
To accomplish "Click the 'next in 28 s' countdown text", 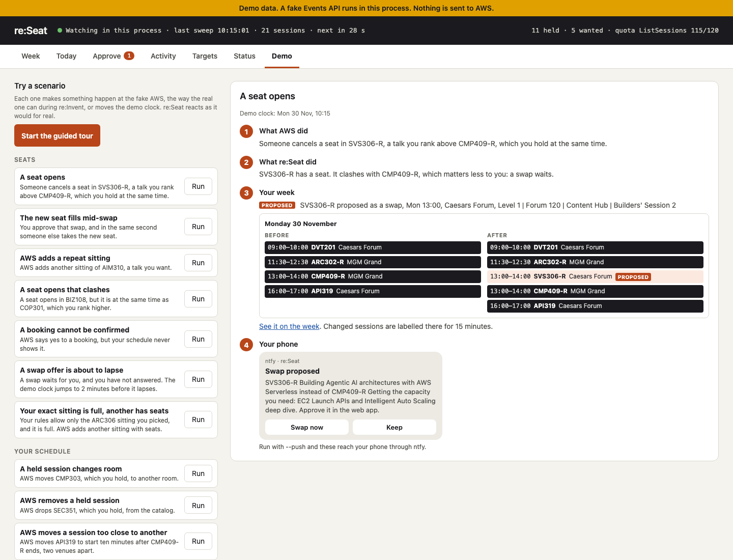I will pyautogui.click(x=341, y=31).
